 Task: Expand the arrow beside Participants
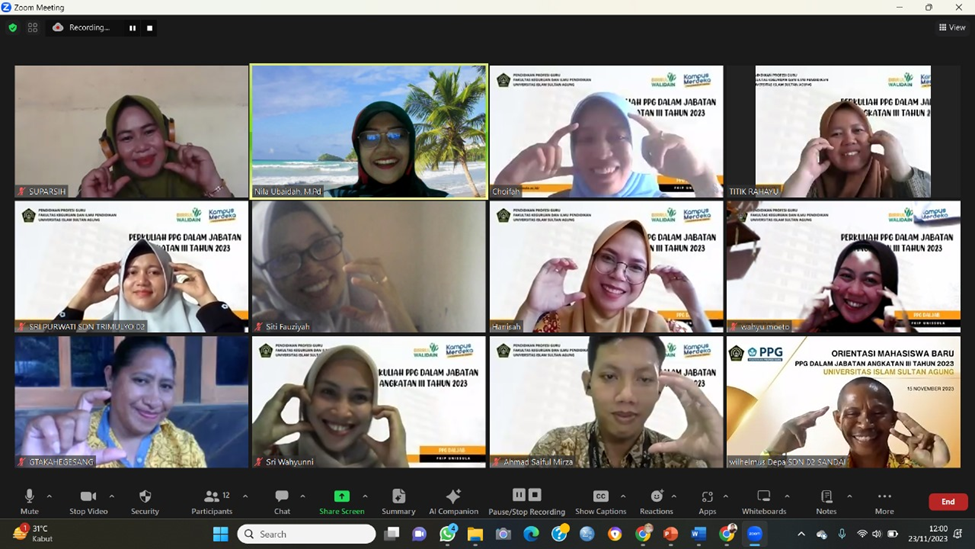tap(245, 496)
